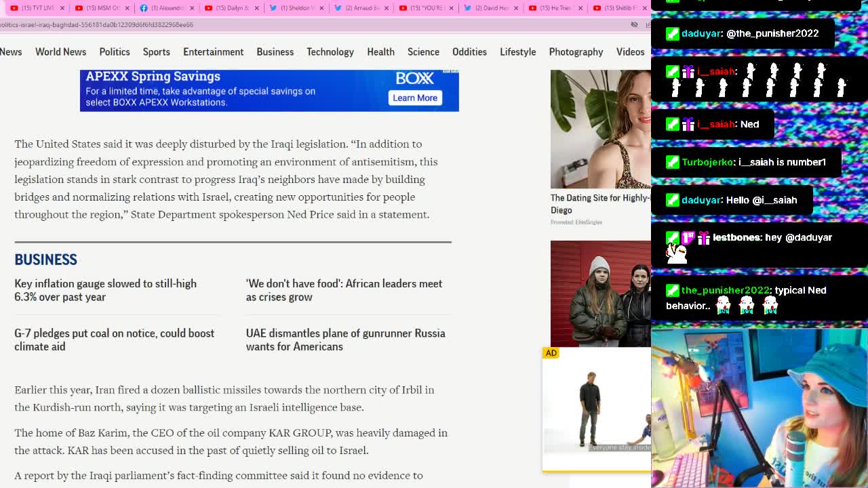Click the Facebook favicon on Alexandr tab
This screenshot has height=488, width=868.
coord(143,8)
